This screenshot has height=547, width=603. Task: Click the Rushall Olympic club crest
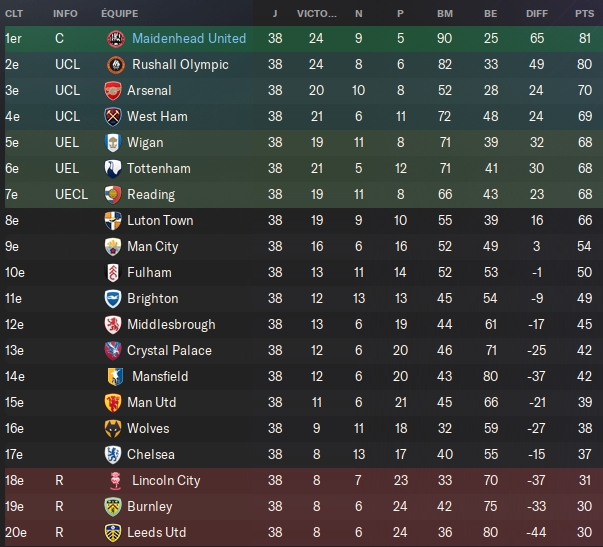[x=115, y=64]
